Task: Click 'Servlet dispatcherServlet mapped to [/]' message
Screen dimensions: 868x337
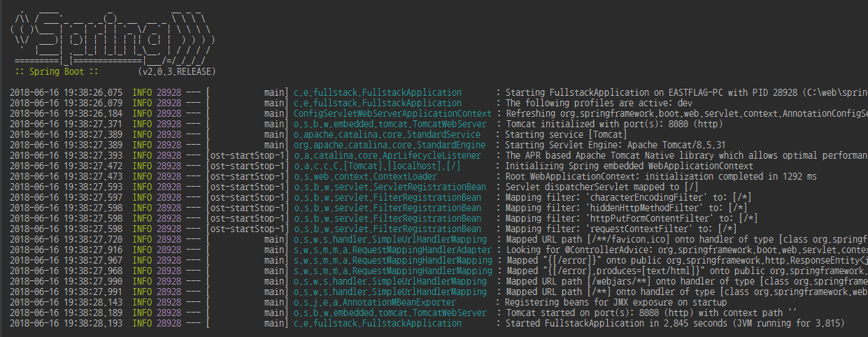Action: pos(592,187)
